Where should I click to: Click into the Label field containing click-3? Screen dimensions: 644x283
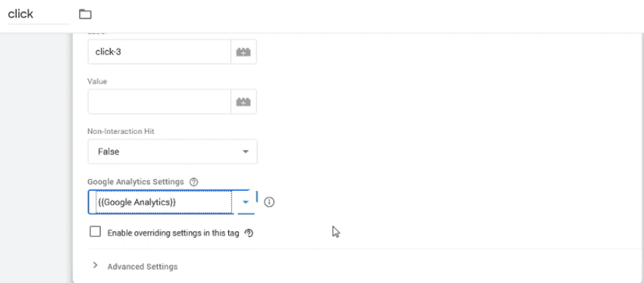pos(159,52)
